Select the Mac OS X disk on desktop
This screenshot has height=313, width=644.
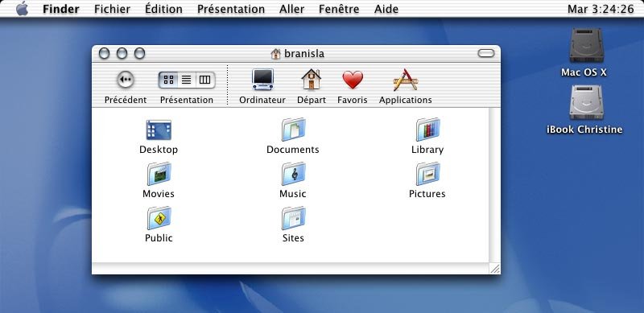[586, 45]
